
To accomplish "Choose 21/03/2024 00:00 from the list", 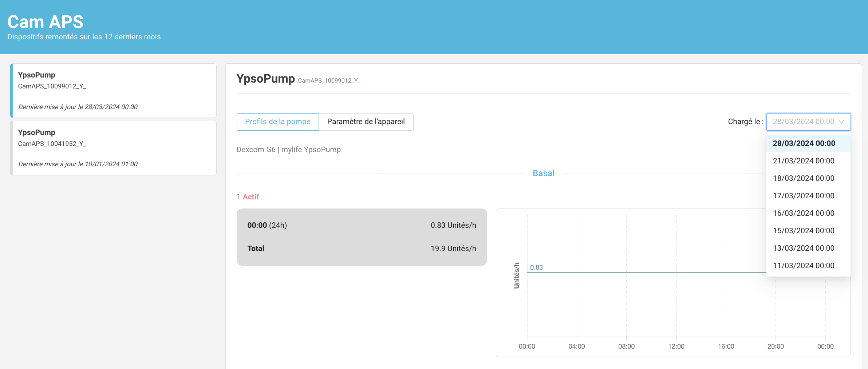I will point(808,161).
